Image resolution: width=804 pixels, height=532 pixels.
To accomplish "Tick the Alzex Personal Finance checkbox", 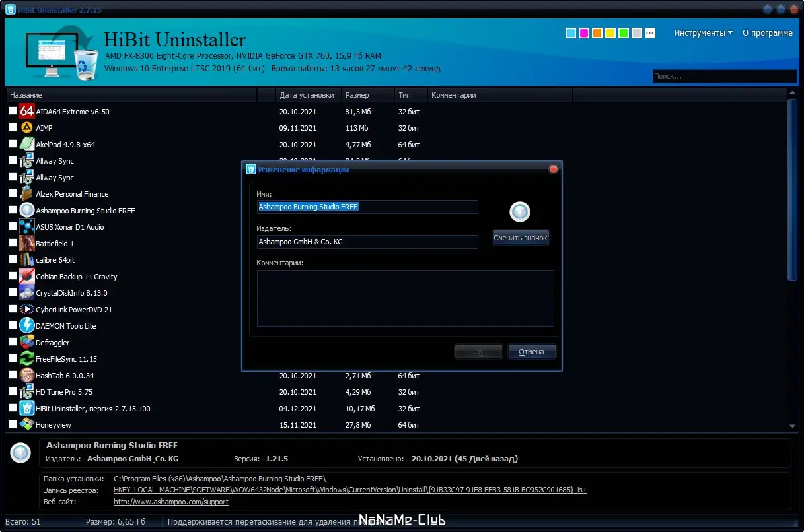I will pos(13,193).
